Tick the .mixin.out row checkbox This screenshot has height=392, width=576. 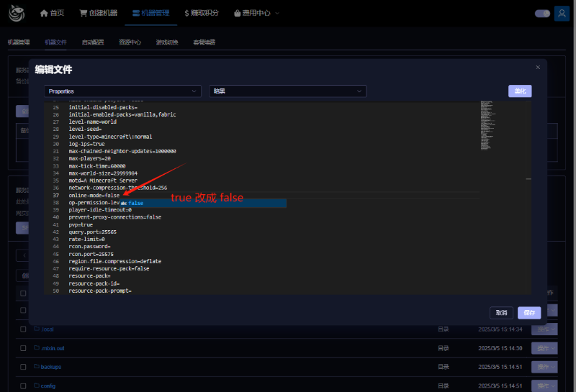(x=23, y=348)
